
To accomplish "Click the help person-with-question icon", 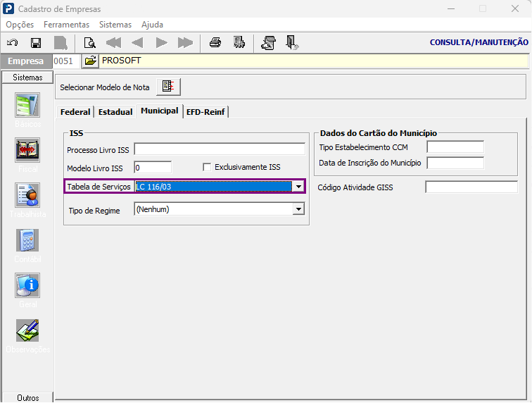I will pyautogui.click(x=268, y=43).
